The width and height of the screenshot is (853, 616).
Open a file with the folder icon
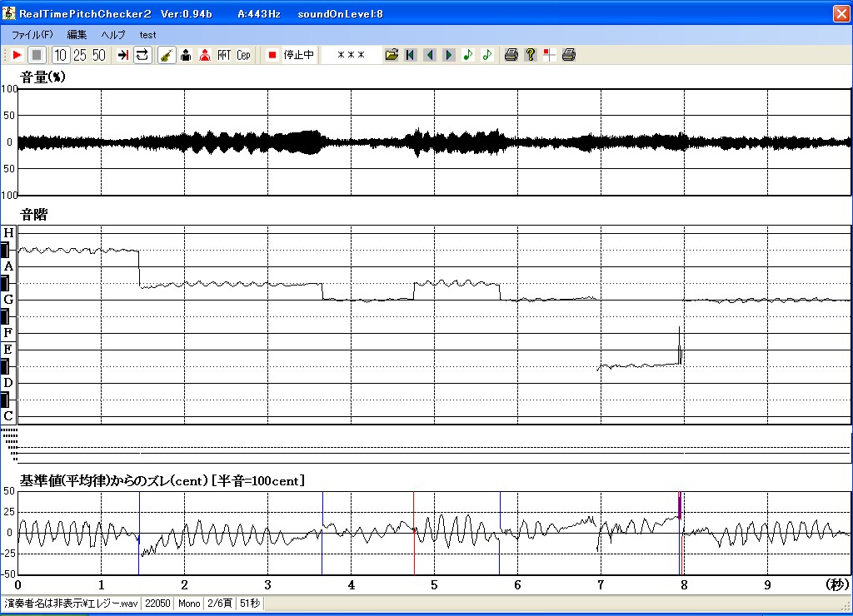tap(392, 55)
